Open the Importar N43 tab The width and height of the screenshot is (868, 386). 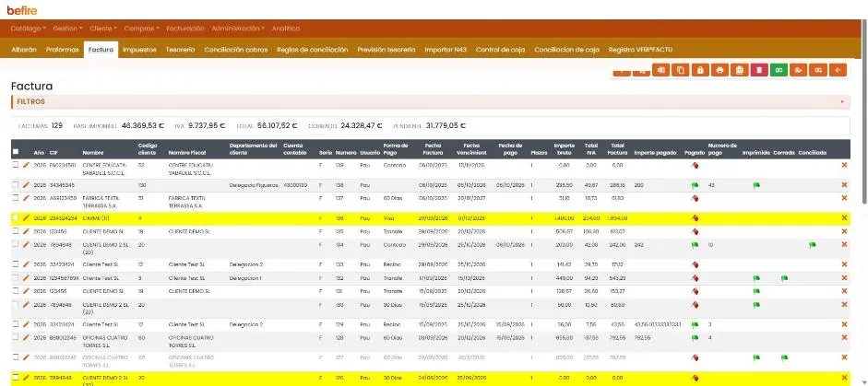(x=446, y=50)
